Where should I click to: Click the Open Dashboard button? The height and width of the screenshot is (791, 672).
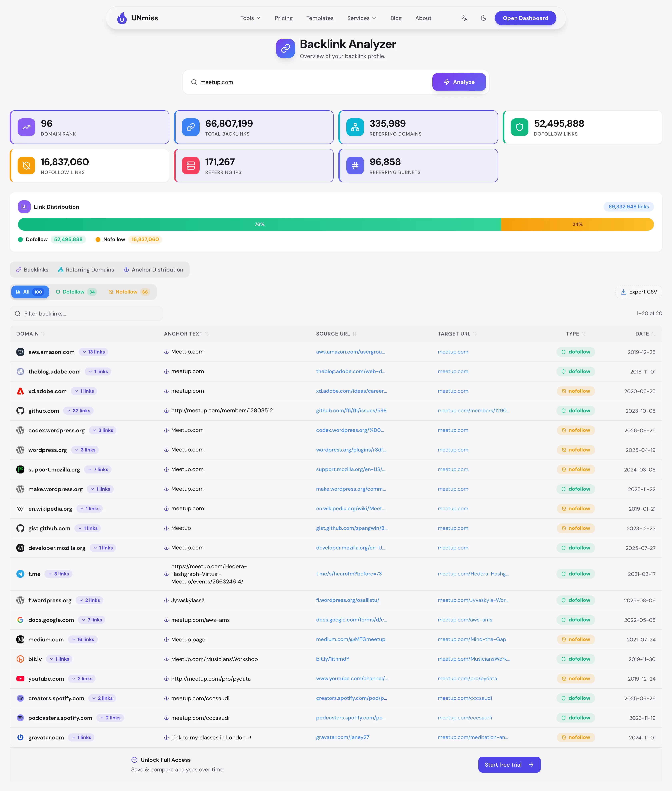(525, 18)
